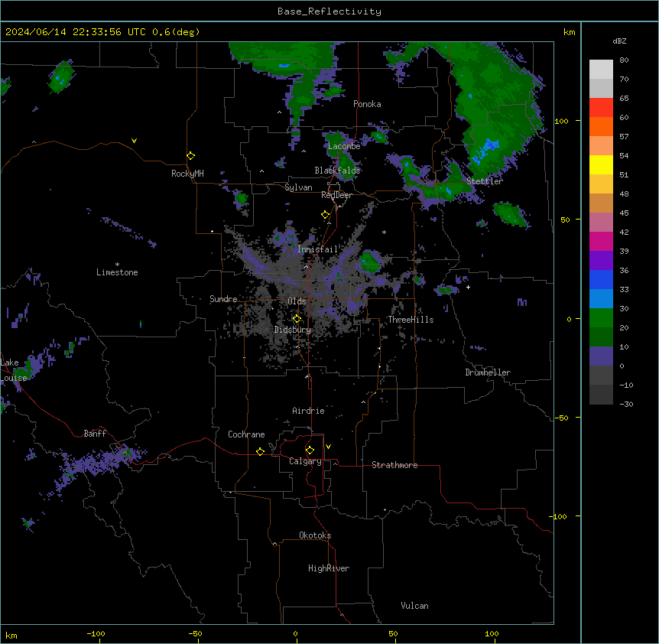
Task: Click the Didsbury town label
Action: (293, 330)
